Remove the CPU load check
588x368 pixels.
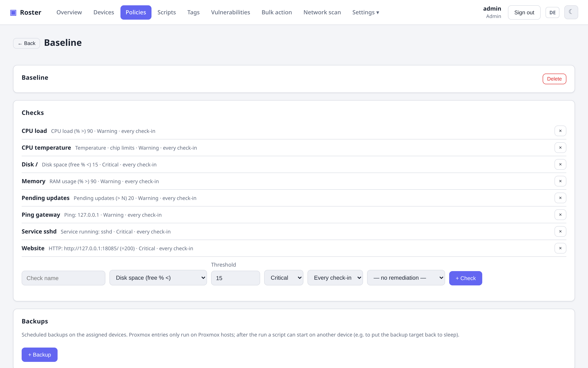coord(560,131)
